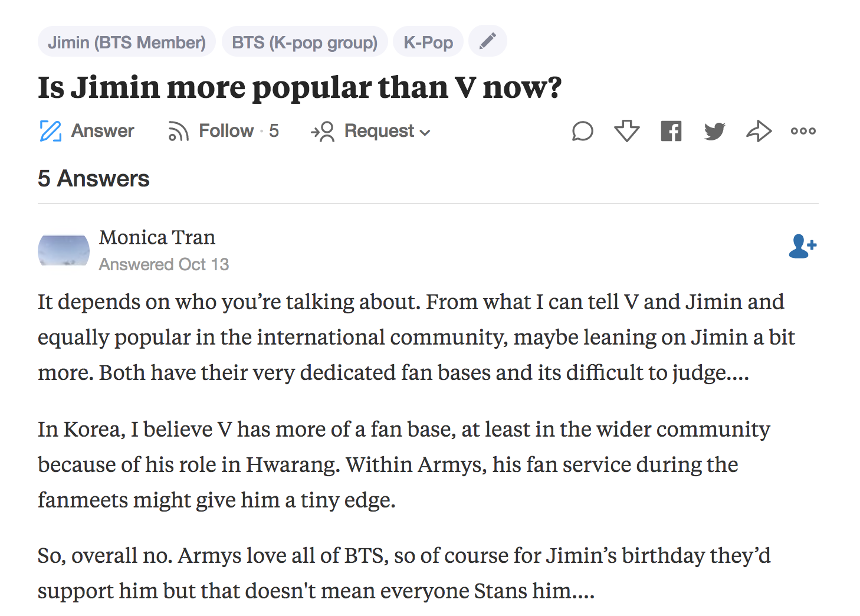
Task: Open the BTS (K-pop group) topic tag
Action: click(x=304, y=42)
